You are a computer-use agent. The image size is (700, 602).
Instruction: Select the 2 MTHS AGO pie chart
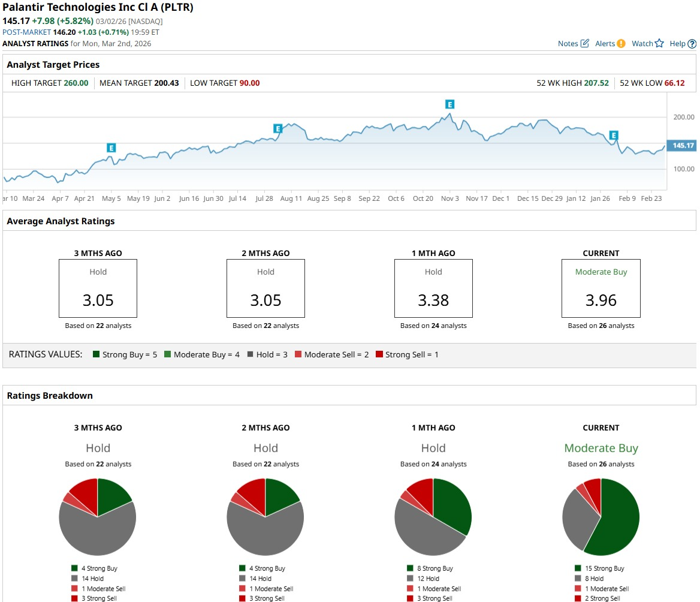pos(265,517)
